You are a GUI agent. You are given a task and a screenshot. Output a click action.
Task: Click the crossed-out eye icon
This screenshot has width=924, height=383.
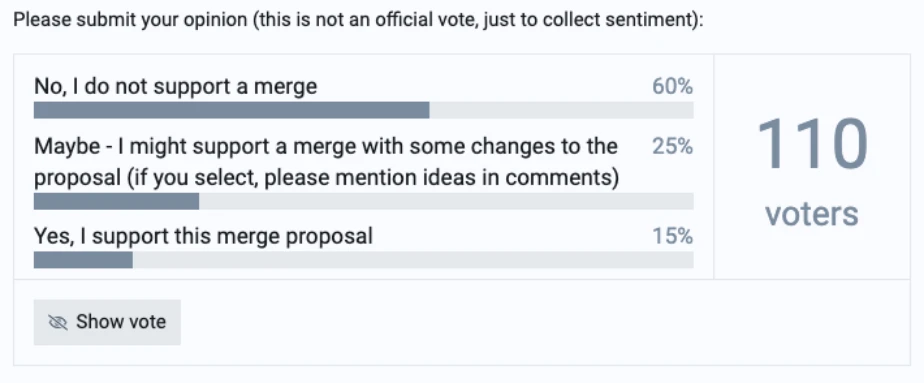coord(57,322)
